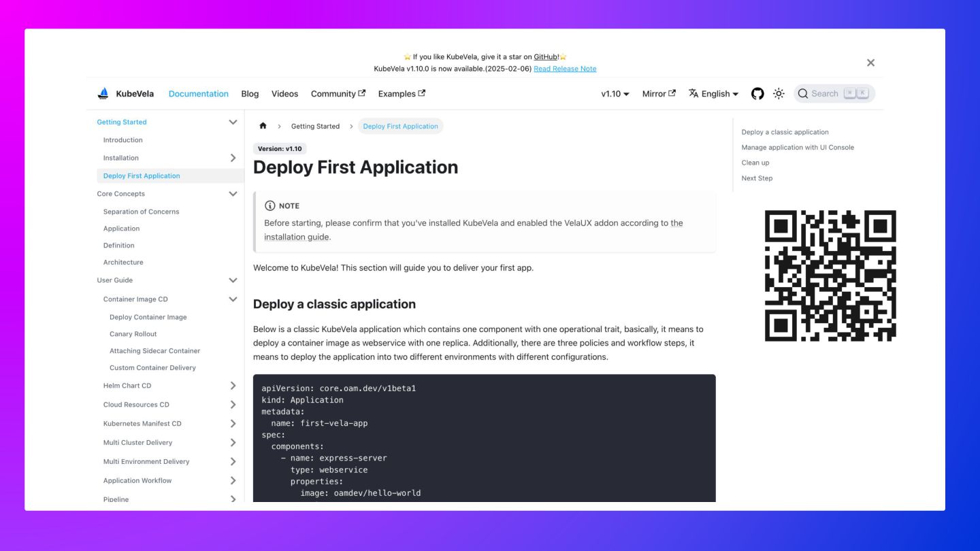This screenshot has width=980, height=551.
Task: Open the GitHub repository icon
Action: pos(757,94)
